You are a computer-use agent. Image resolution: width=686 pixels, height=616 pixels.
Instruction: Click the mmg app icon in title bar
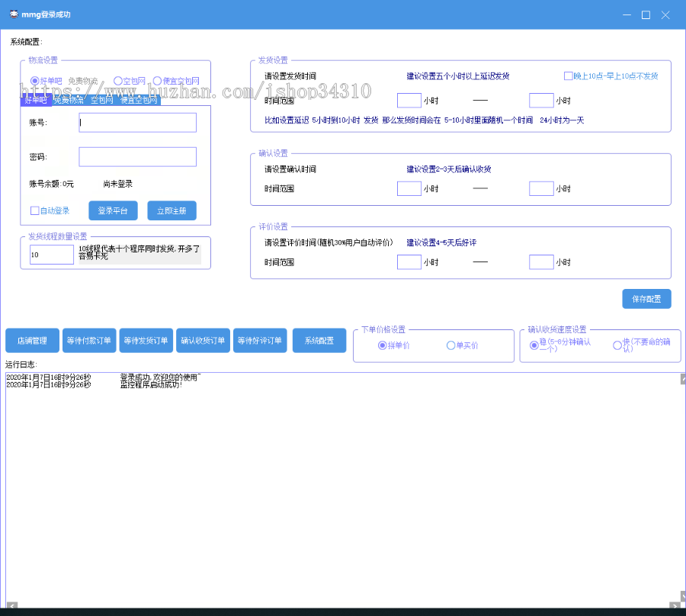14,14
